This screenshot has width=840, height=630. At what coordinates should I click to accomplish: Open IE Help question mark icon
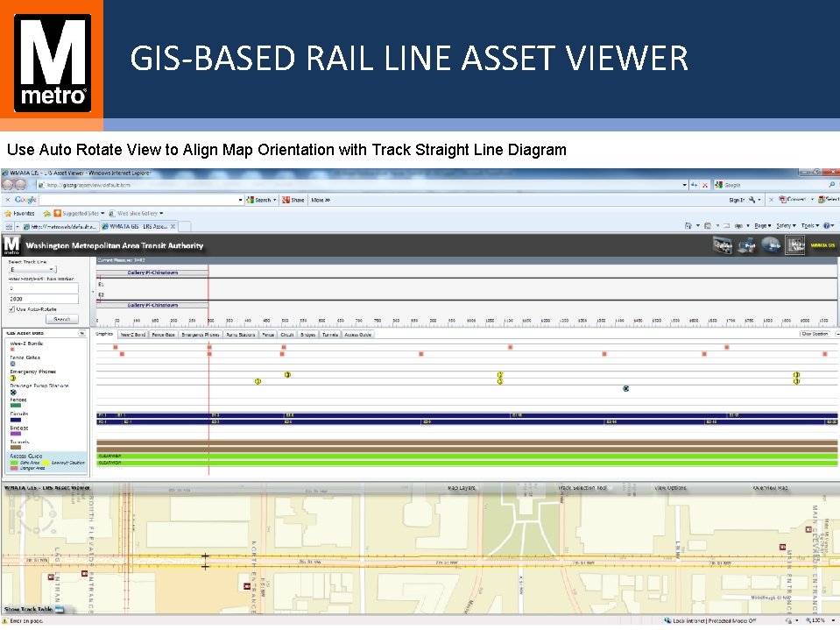pyautogui.click(x=826, y=225)
